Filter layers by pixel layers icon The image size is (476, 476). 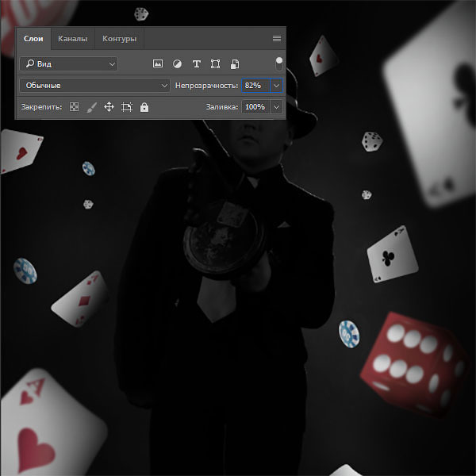pos(158,63)
